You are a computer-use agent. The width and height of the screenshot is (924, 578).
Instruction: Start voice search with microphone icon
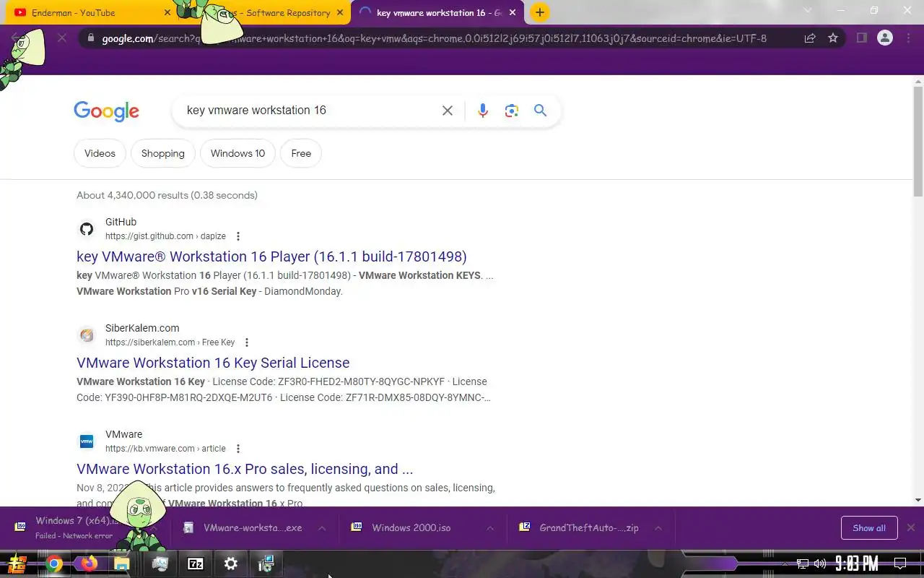pyautogui.click(x=483, y=111)
